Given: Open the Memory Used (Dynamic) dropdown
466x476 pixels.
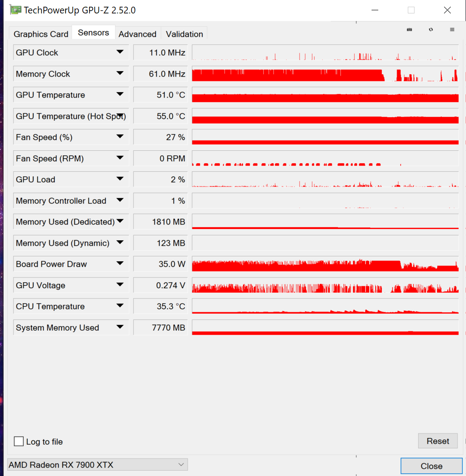Looking at the screenshot, I should pos(120,242).
